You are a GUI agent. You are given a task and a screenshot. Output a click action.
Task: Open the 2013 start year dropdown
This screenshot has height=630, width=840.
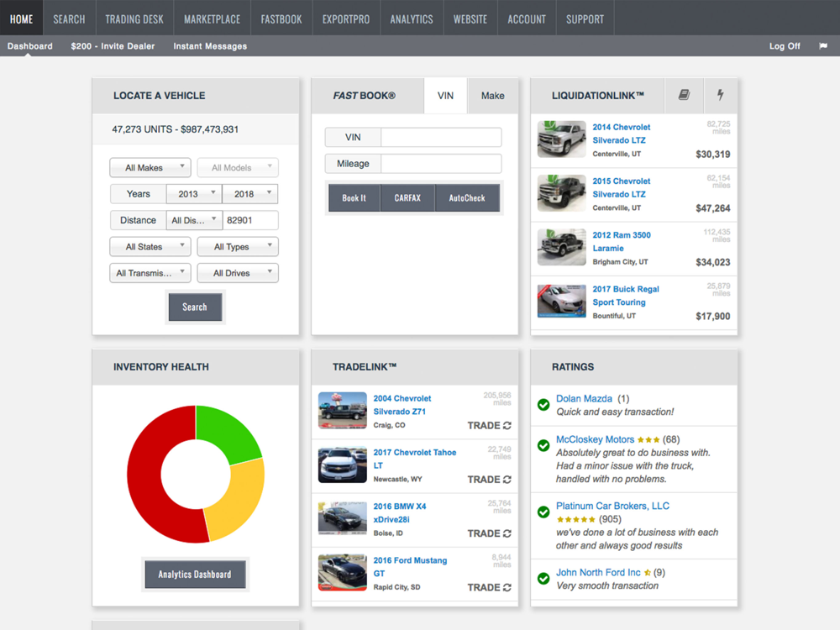tap(194, 194)
